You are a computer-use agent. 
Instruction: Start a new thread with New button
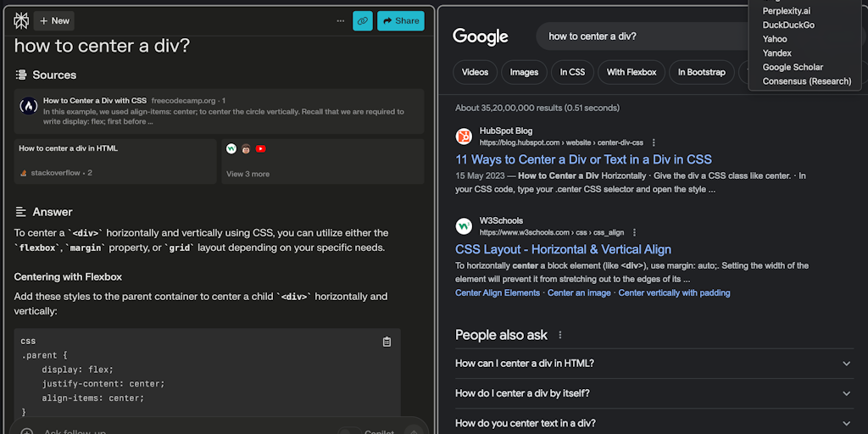click(x=54, y=20)
